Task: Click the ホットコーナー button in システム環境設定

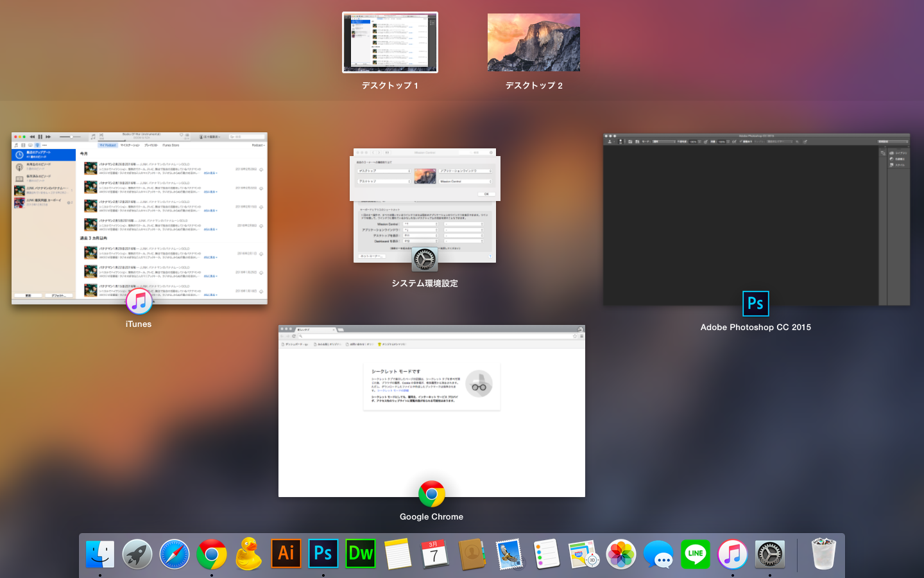Action: 372,256
